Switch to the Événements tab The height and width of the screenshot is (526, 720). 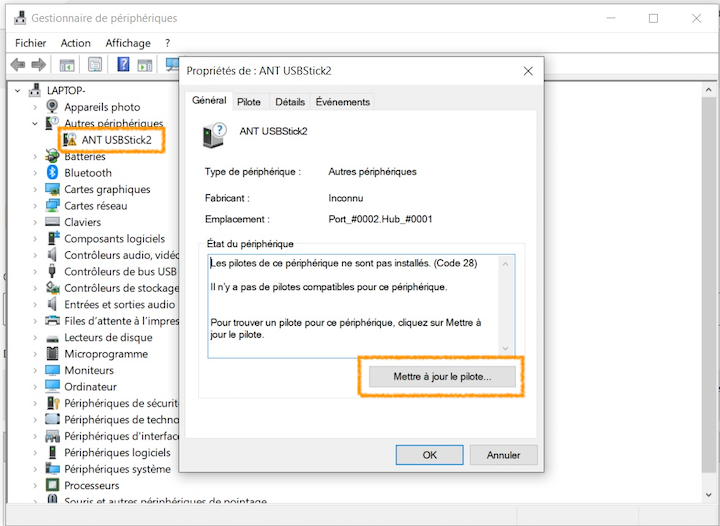pos(343,102)
